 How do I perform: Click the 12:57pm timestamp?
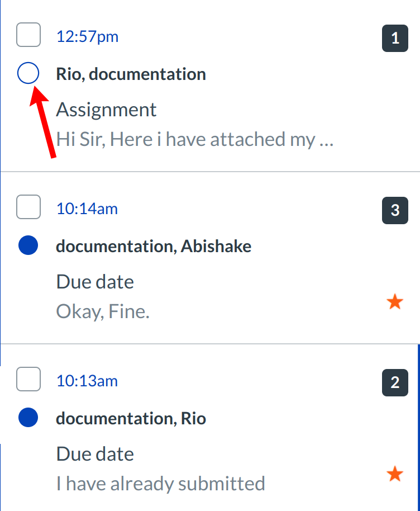point(87,37)
